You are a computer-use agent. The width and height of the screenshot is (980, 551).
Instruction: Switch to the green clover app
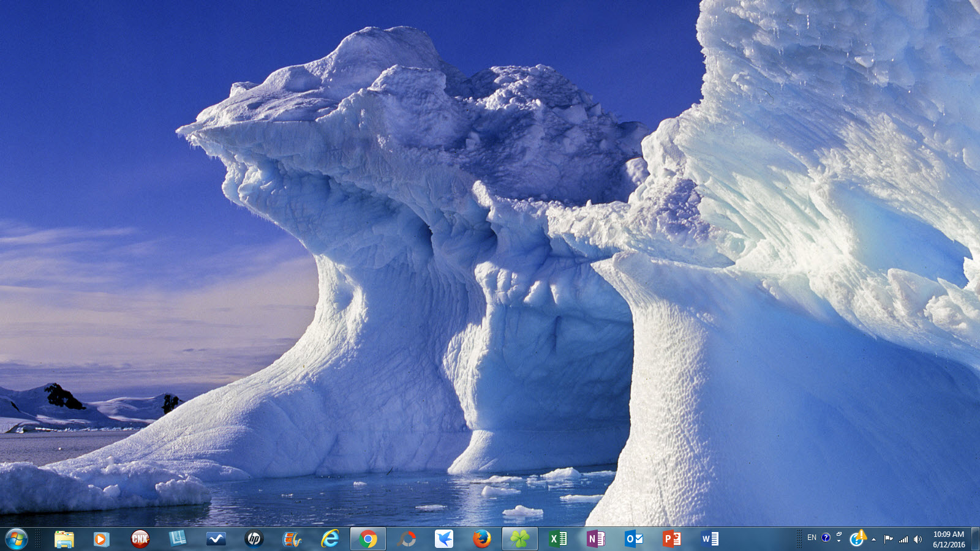(x=520, y=539)
